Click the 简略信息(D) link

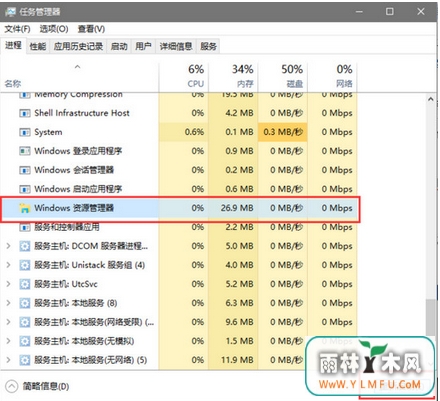coord(46,387)
